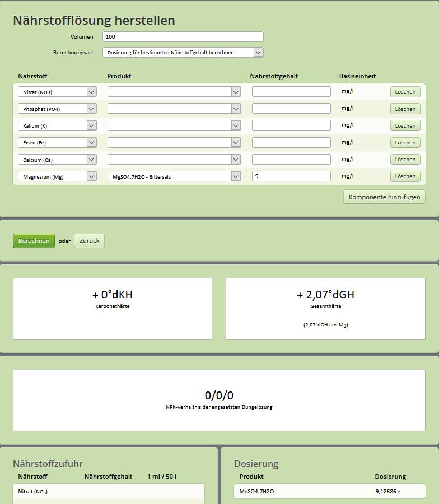Open the MgSO4.7H2O Bittersalz product dropdown
Screen dimensions: 439x504
[x=174, y=176]
